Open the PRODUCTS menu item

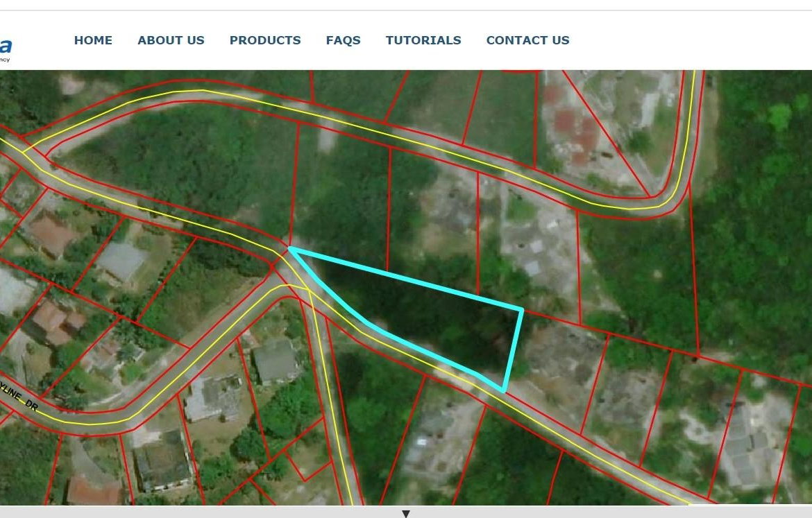pyautogui.click(x=265, y=40)
